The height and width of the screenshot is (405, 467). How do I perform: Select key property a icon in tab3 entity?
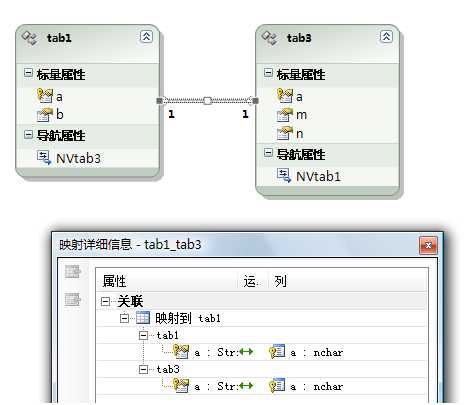point(285,96)
